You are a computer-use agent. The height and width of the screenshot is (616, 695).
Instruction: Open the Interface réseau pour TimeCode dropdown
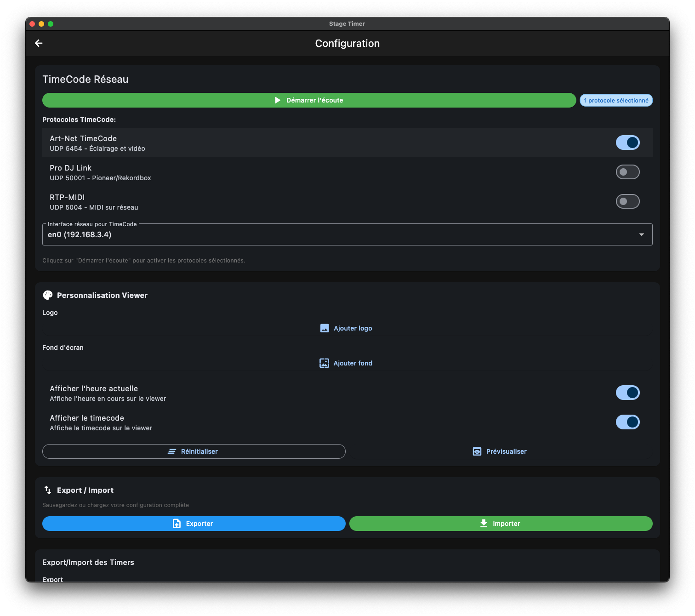click(x=347, y=234)
